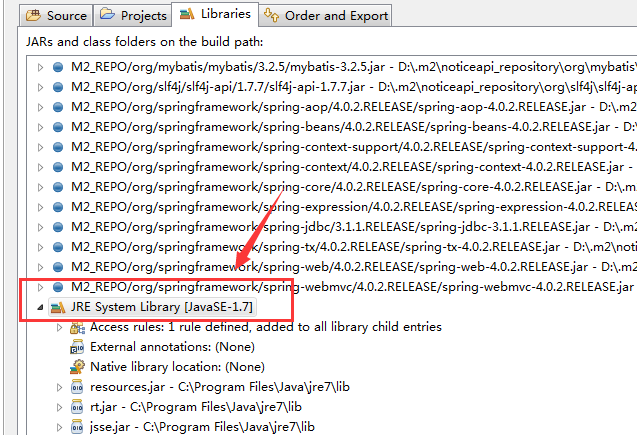
Task: Select 'External annotations: (None)' entry
Action: [172, 347]
